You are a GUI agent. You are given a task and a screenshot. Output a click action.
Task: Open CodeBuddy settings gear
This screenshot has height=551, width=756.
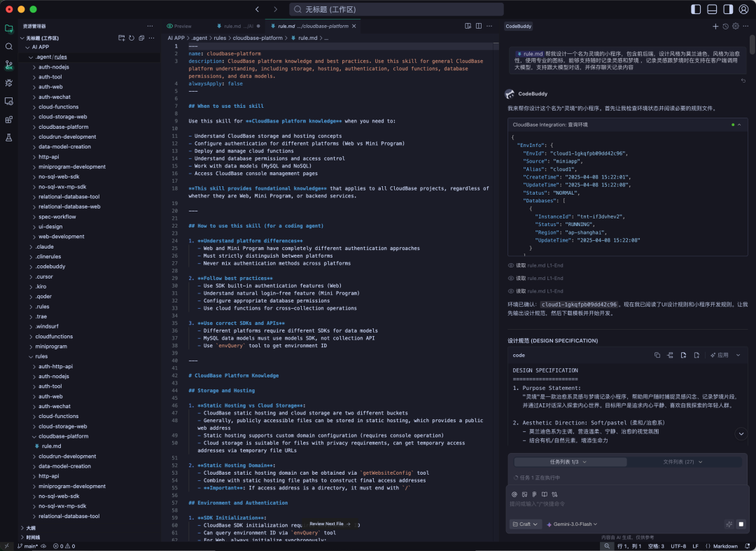pyautogui.click(x=736, y=27)
